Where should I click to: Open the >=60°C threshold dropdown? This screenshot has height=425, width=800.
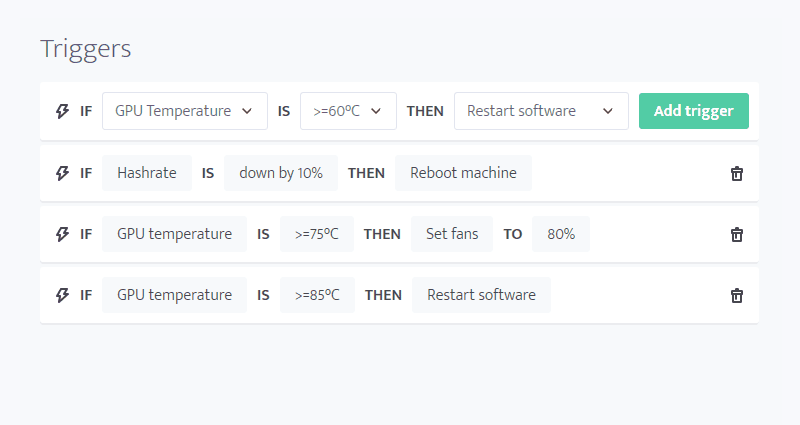point(348,111)
